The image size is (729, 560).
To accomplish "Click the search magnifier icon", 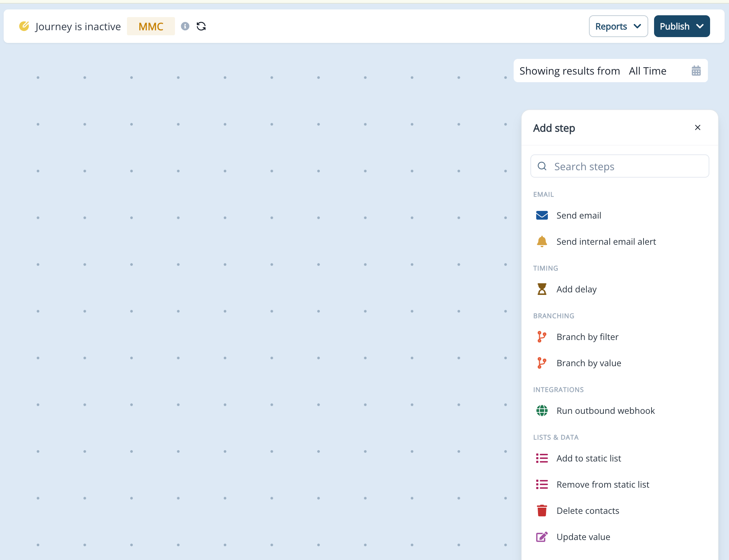I will pos(542,166).
